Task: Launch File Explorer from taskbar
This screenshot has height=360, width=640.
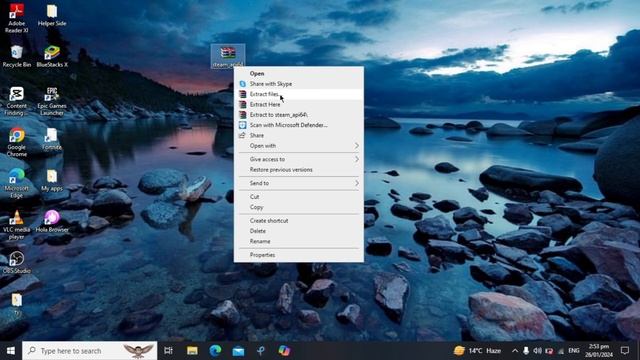Action: [x=192, y=351]
